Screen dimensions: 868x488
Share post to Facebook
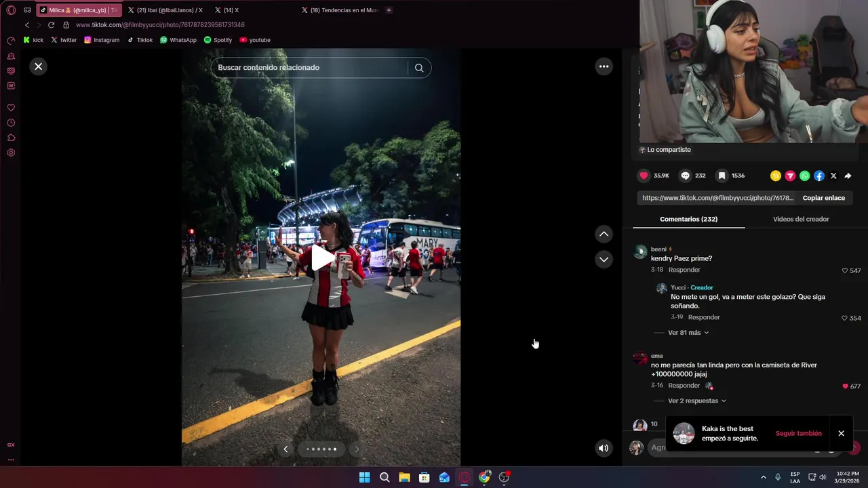[x=819, y=176]
